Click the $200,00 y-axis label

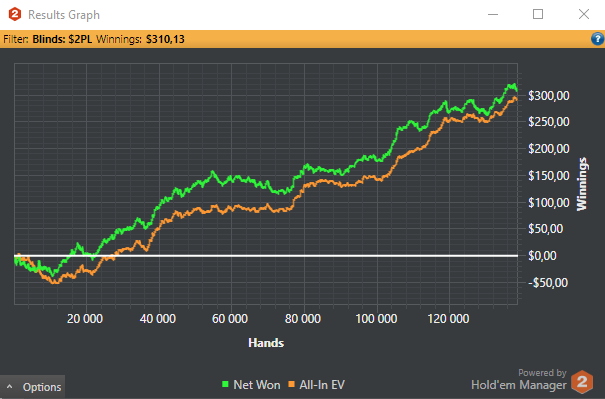click(x=549, y=149)
